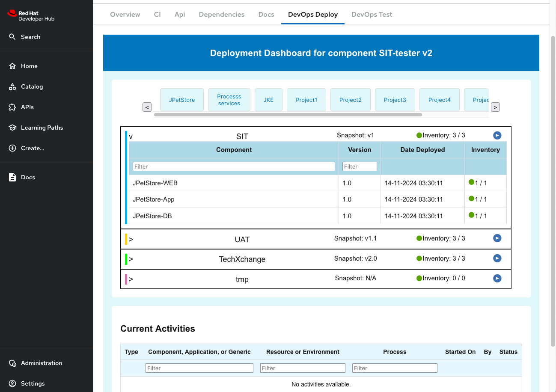Click the green inventory dot for JPetStore-DB
The width and height of the screenshot is (556, 392).
pos(471,215)
